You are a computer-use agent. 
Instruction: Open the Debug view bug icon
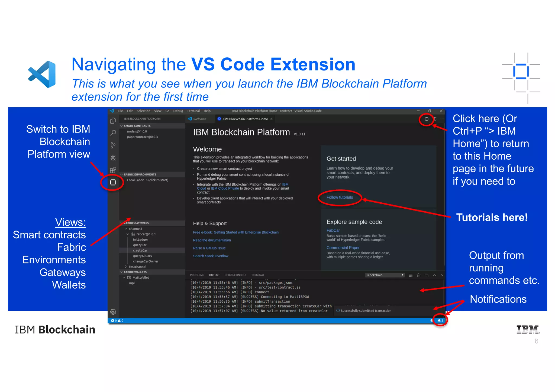pyautogui.click(x=113, y=158)
